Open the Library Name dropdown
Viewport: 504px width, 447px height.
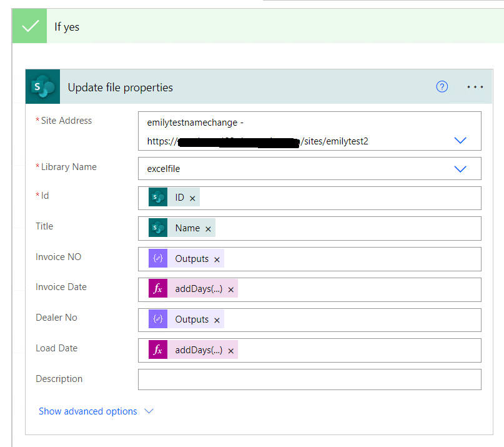click(460, 168)
